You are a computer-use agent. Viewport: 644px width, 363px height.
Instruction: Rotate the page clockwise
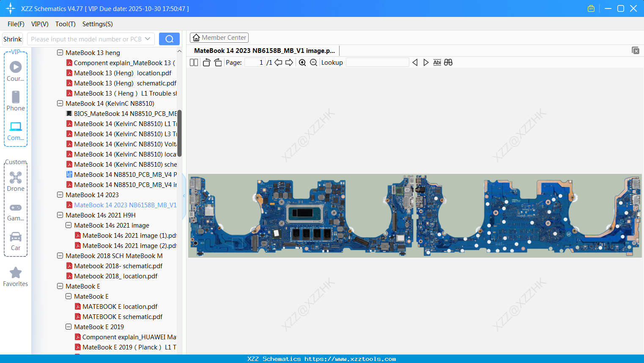click(218, 63)
